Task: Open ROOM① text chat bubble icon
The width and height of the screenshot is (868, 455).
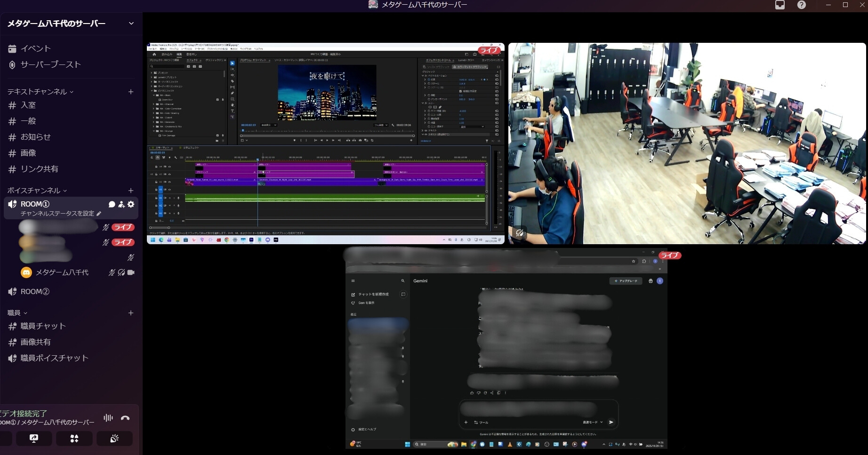Action: (x=112, y=204)
